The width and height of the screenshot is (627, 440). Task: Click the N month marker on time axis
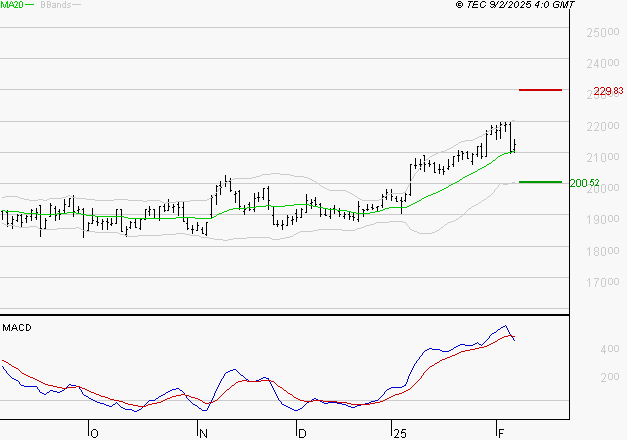pyautogui.click(x=203, y=433)
